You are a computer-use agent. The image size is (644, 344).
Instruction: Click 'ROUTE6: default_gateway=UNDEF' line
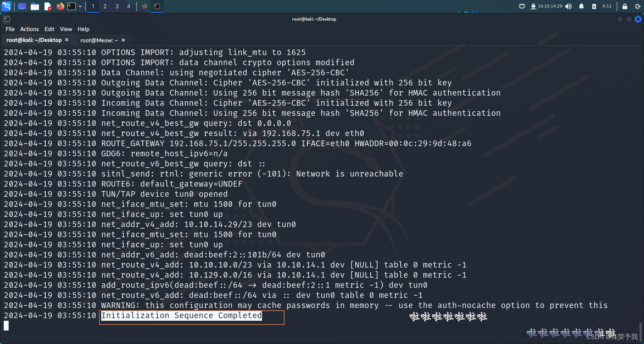pos(172,184)
